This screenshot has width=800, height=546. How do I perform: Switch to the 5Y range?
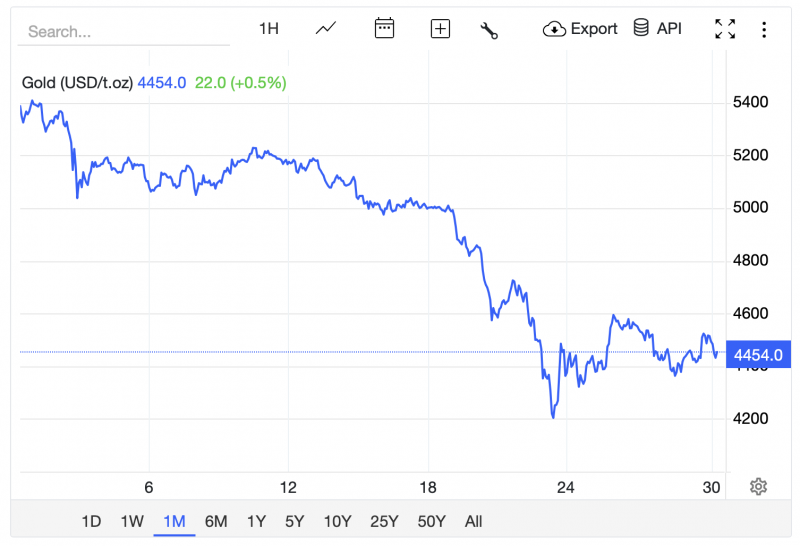294,521
